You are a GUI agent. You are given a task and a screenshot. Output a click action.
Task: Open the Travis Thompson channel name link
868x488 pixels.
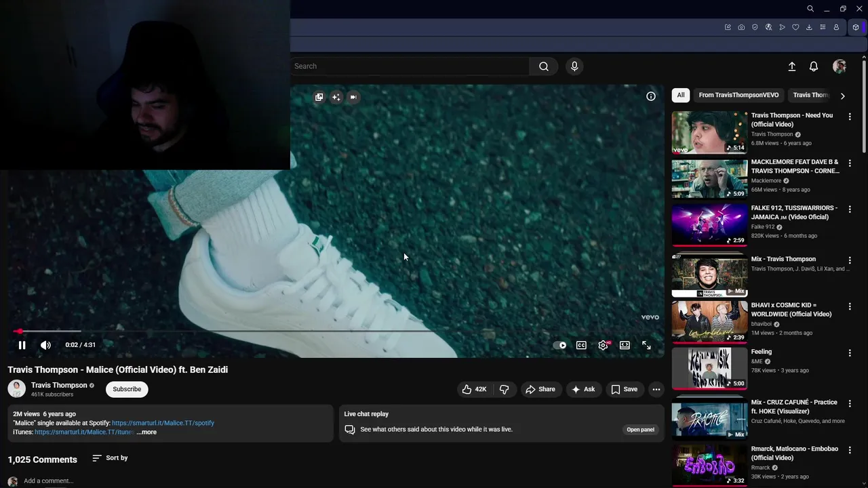pos(59,385)
